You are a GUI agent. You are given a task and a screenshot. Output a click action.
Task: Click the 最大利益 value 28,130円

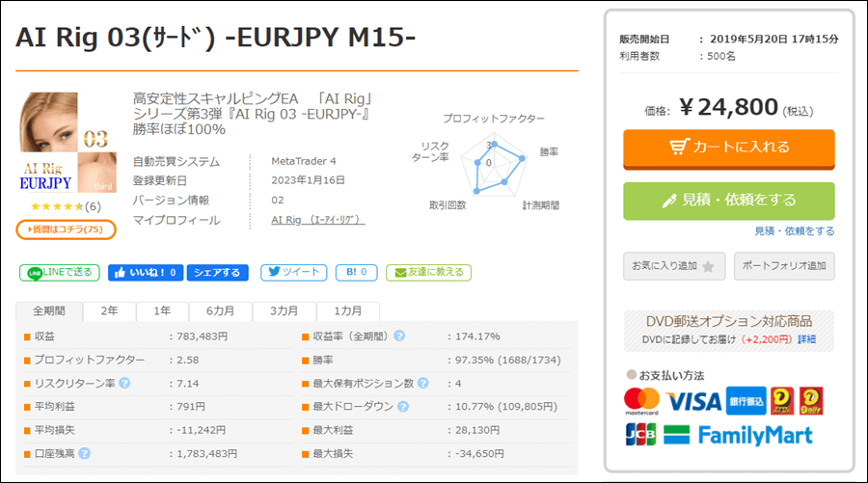(477, 430)
